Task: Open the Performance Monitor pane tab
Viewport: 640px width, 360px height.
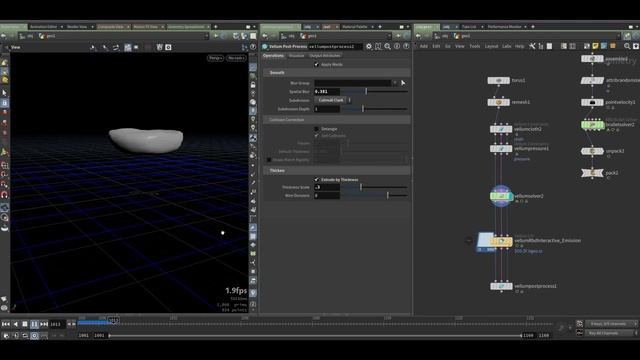Action: tap(504, 27)
